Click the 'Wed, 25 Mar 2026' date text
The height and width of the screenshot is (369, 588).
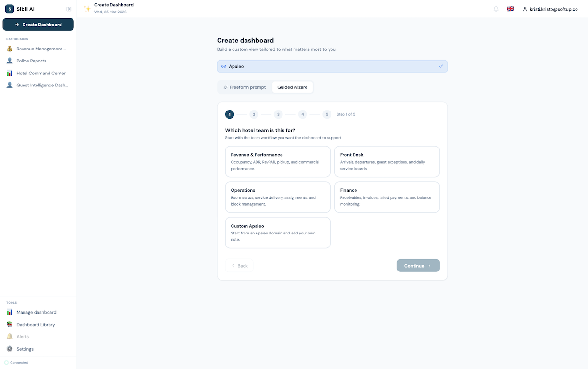(x=110, y=12)
